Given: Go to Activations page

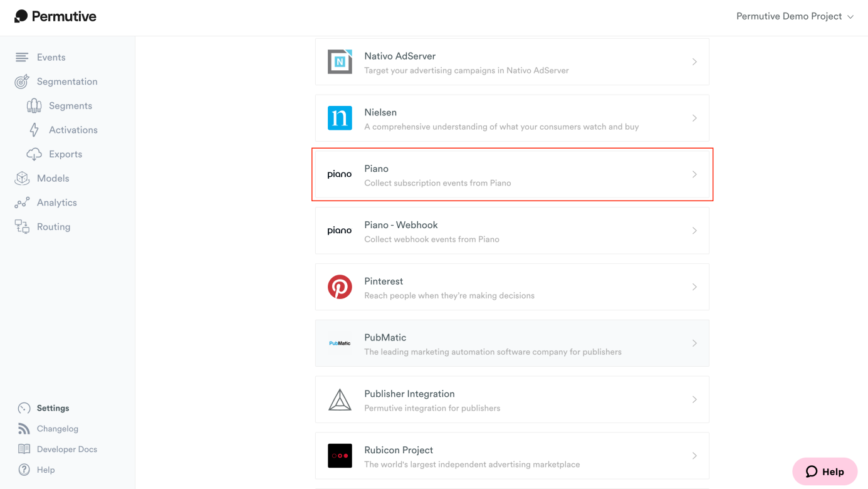Looking at the screenshot, I should point(73,130).
